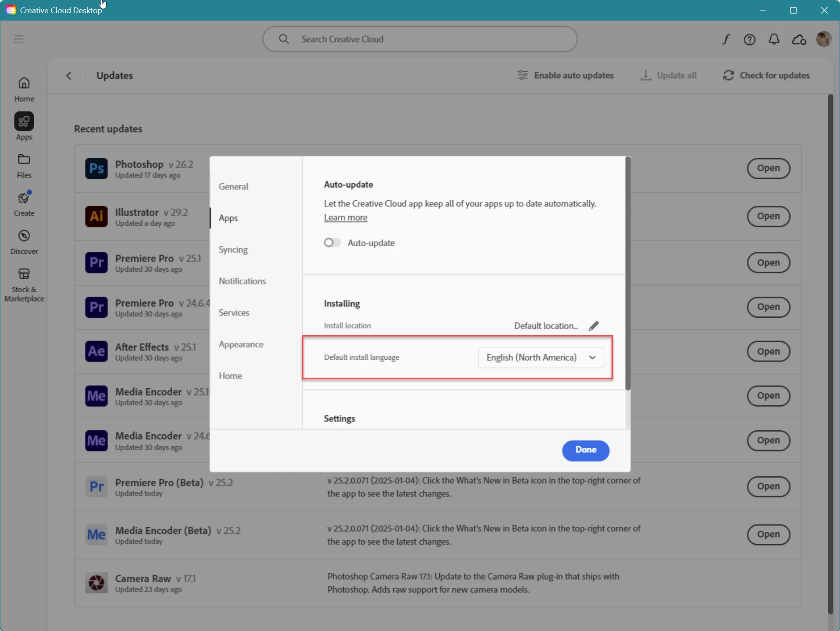
Task: Click the pencil icon to edit install location
Action: coord(594,326)
